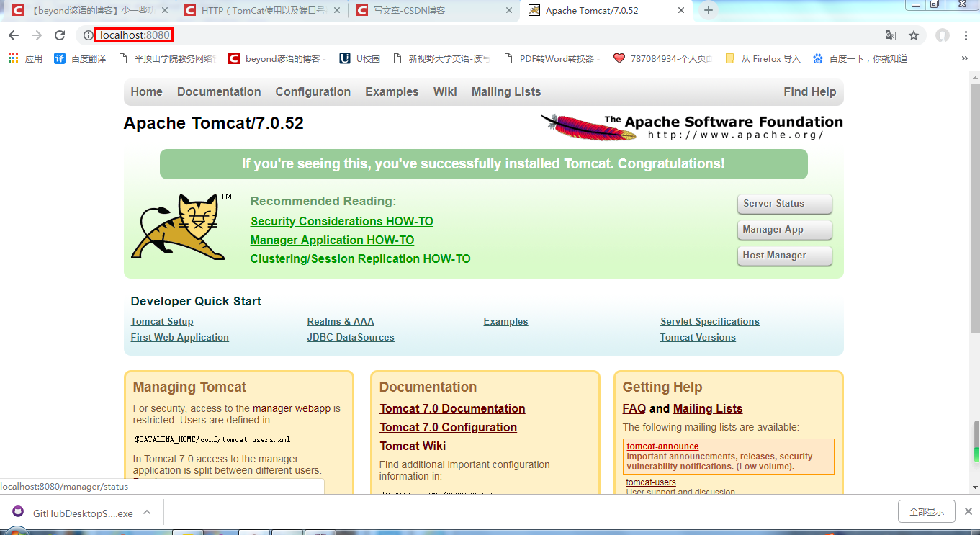Image resolution: width=980 pixels, height=535 pixels.
Task: Open the Chrome three-dot menu
Action: point(966,35)
